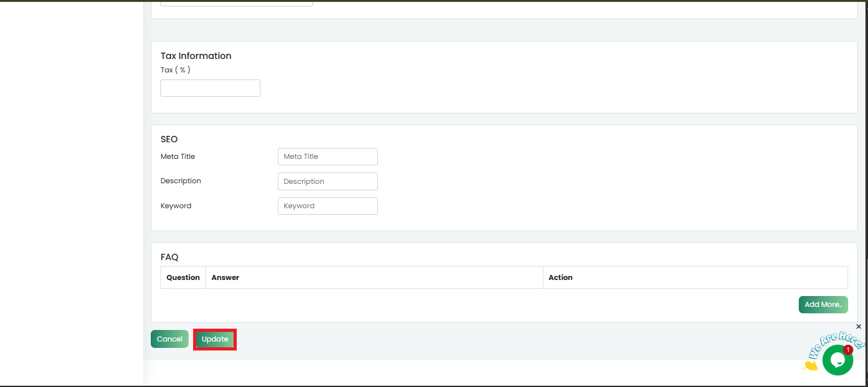Click the Keyword input field
The image size is (868, 387).
tap(327, 206)
